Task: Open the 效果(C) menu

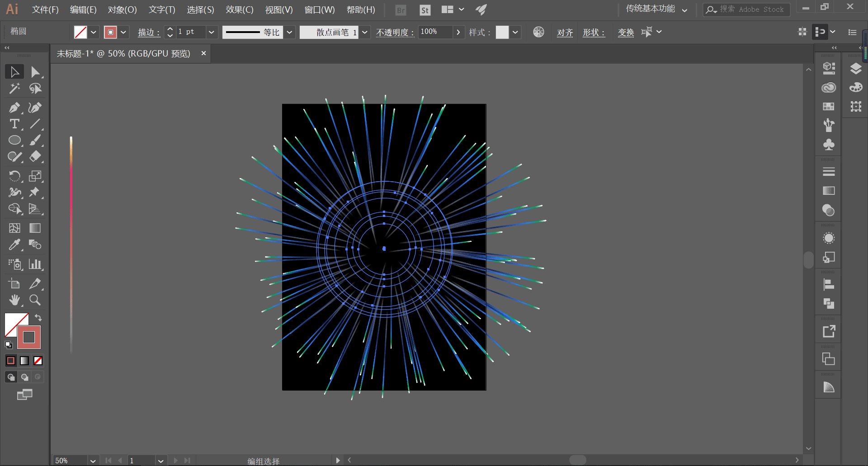Action: 240,9
